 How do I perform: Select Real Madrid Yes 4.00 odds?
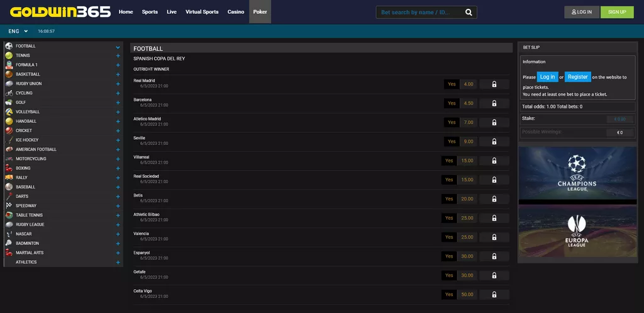click(x=460, y=84)
